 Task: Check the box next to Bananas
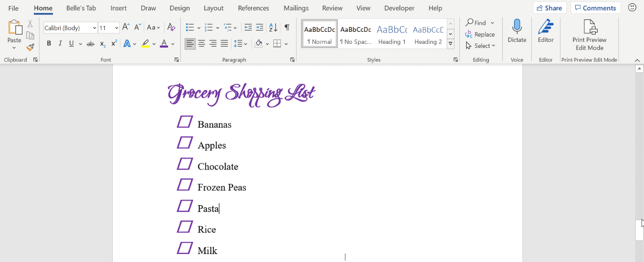tap(185, 122)
